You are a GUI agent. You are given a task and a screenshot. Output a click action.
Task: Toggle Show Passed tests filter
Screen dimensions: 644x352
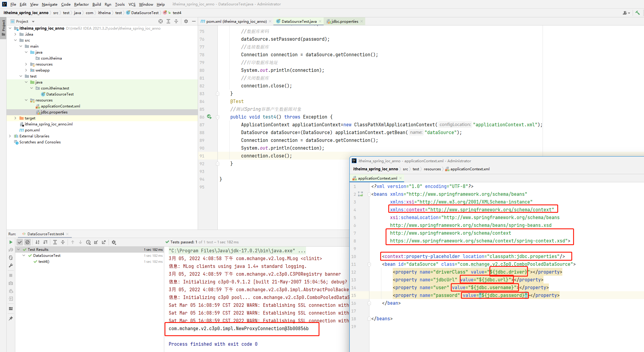pos(20,242)
